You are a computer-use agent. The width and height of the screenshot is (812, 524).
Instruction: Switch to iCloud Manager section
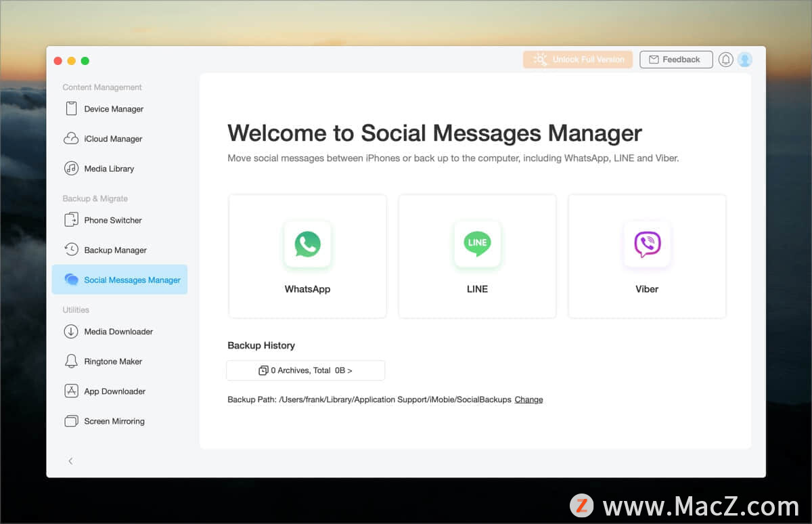[x=120, y=139]
